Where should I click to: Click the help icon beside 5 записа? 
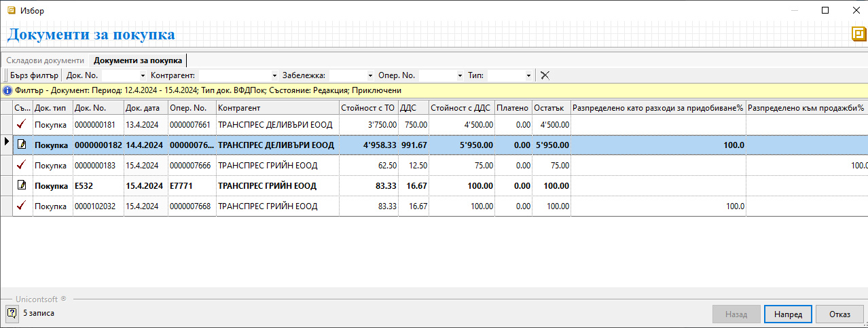pos(12,313)
